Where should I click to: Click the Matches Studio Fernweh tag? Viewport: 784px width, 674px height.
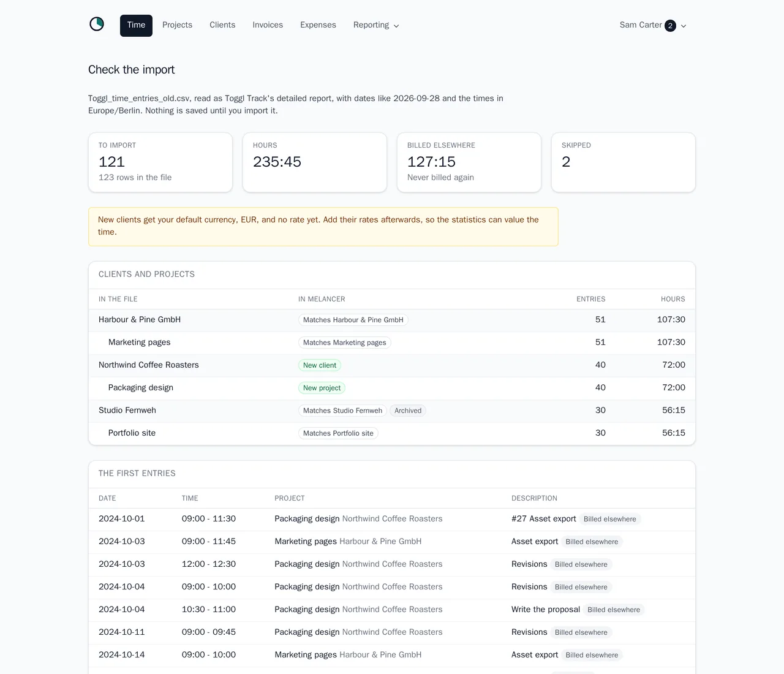coord(342,411)
